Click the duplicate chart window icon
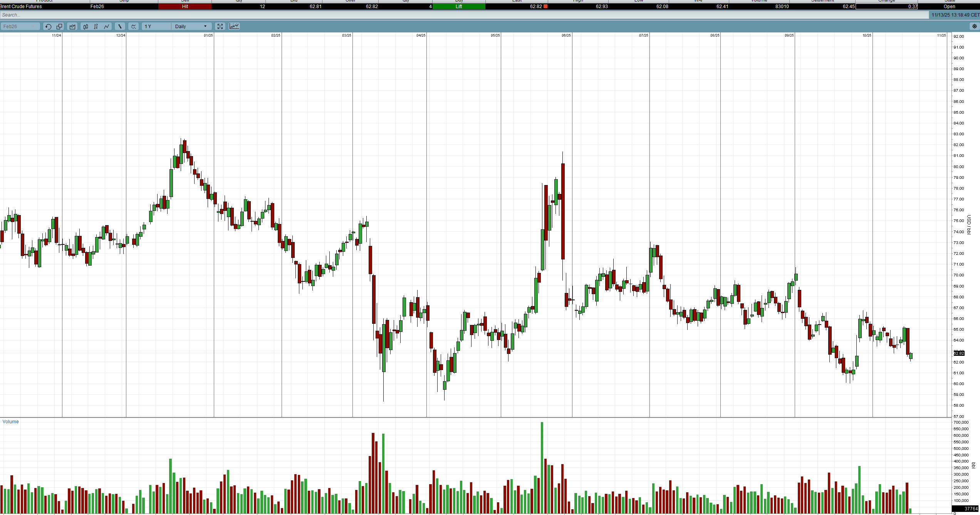The width and height of the screenshot is (980, 515). (59, 27)
